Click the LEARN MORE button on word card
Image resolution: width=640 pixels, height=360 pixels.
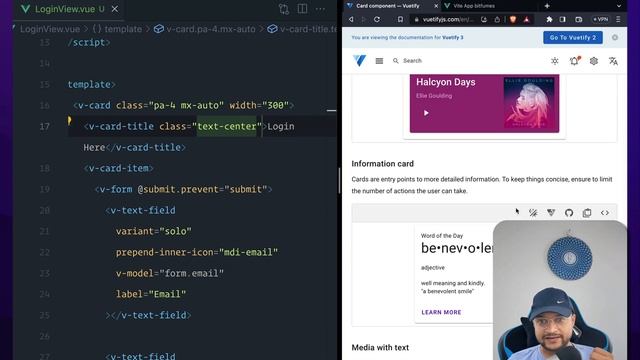click(441, 312)
